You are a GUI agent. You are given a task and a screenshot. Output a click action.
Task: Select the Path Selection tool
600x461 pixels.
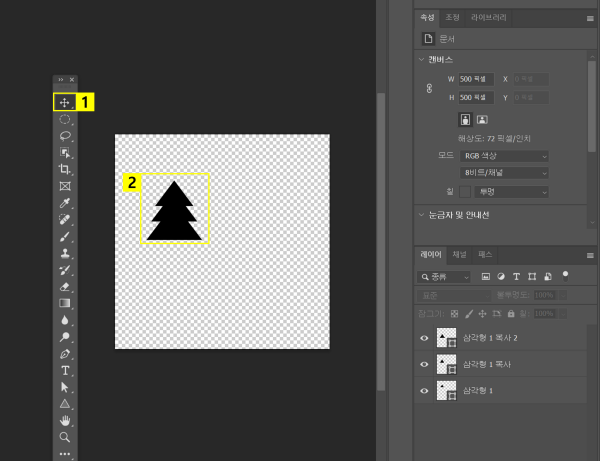tap(65, 387)
